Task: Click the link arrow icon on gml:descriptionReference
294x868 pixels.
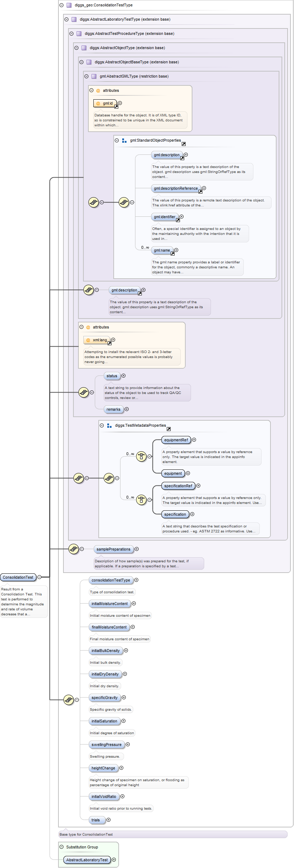Action: (x=200, y=192)
